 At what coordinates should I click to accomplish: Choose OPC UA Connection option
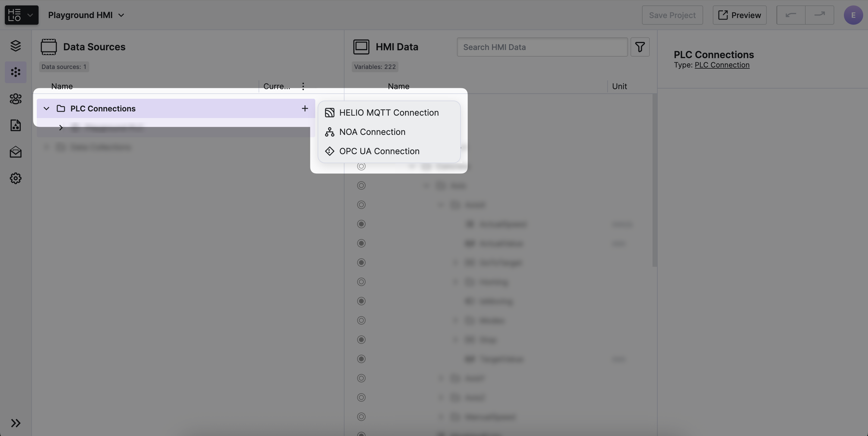(x=379, y=151)
